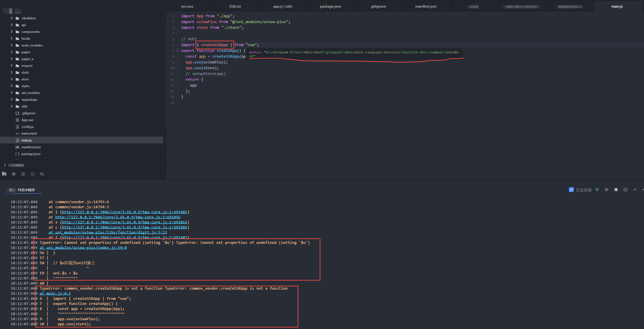The image size is (644, 329).
Task: Expand the static folder
Action: (x=12, y=72)
